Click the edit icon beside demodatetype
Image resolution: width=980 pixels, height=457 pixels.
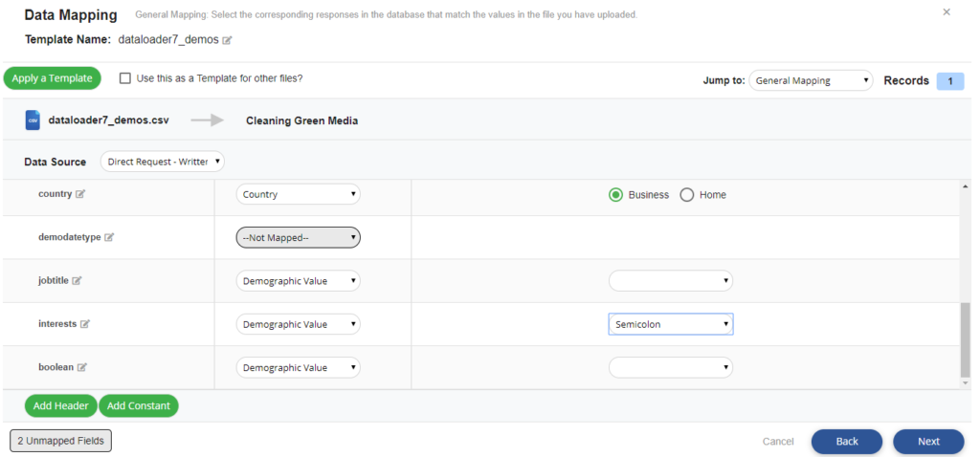click(109, 237)
